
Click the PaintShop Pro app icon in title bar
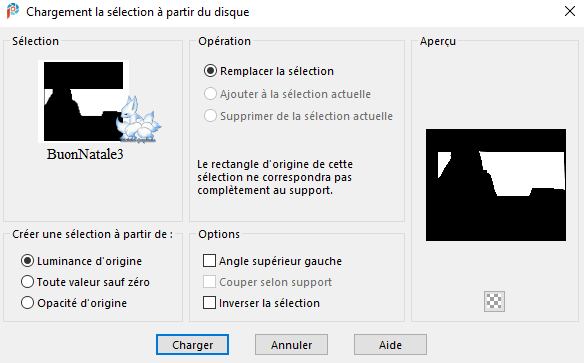pyautogui.click(x=13, y=11)
